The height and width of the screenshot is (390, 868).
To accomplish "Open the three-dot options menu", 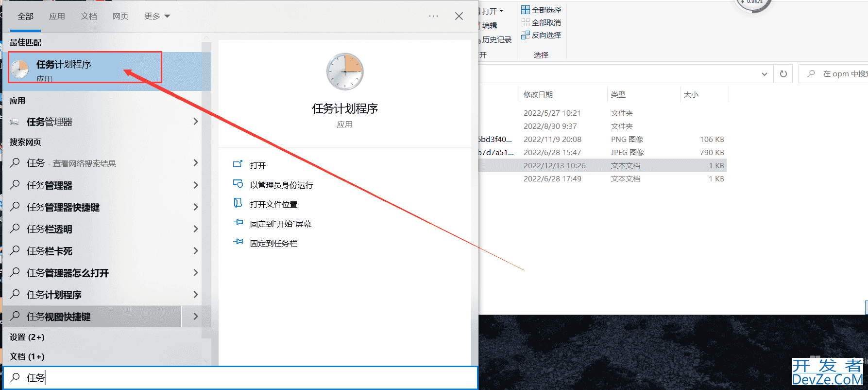I will point(433,16).
